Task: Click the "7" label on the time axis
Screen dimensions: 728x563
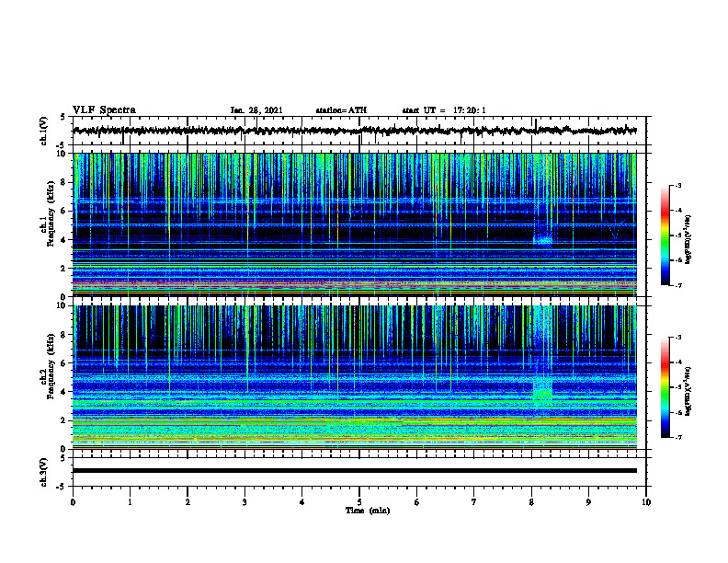Action: (474, 502)
